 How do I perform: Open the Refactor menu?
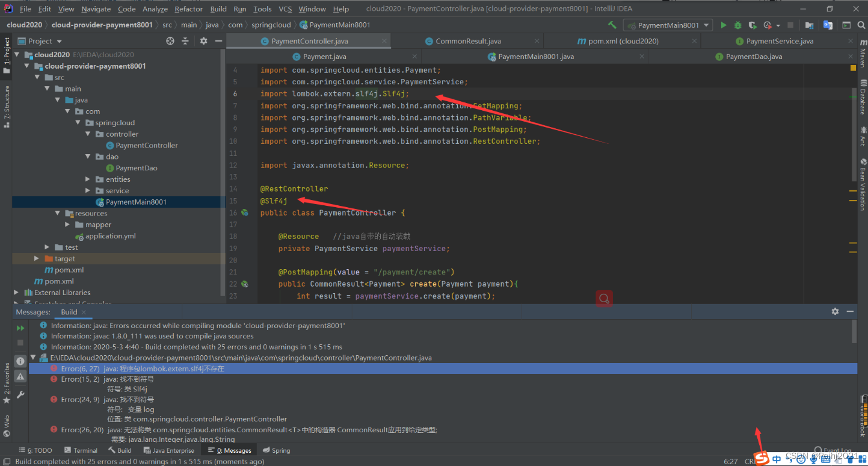click(189, 9)
